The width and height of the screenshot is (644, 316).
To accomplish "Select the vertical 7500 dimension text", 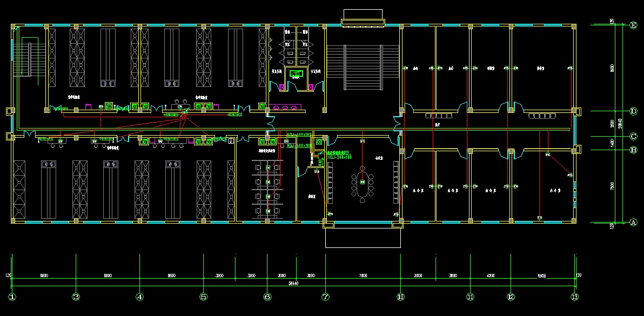I will click(612, 186).
